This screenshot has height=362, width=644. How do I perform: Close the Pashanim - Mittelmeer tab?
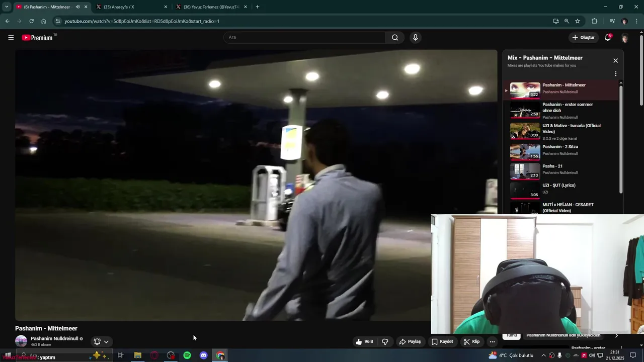tap(86, 7)
